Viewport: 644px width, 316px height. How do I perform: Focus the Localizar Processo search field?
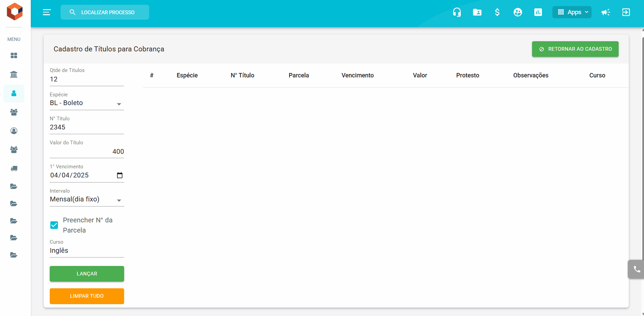[105, 12]
